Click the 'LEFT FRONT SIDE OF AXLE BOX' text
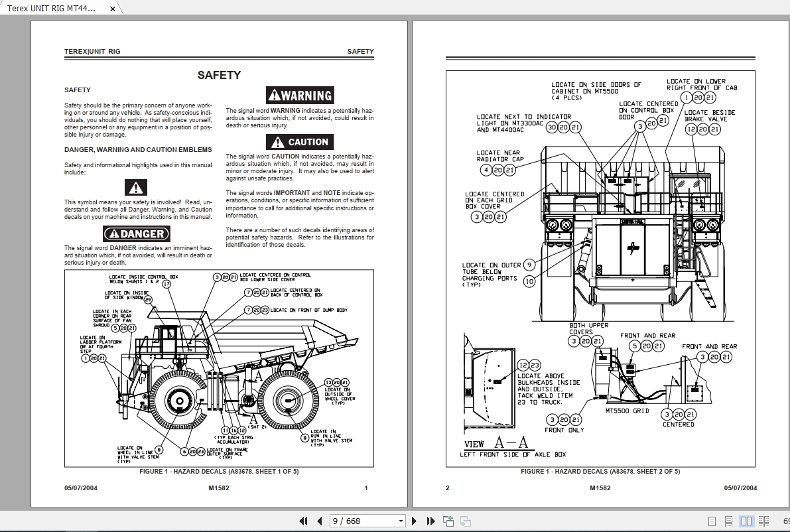The width and height of the screenshot is (790, 532). (x=513, y=454)
